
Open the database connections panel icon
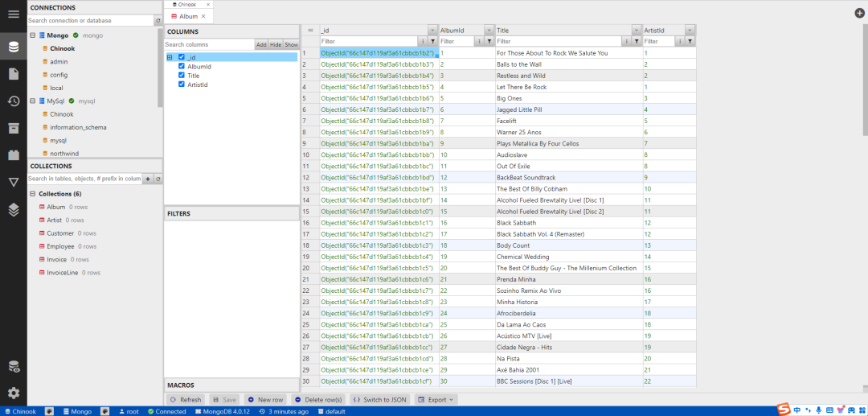click(13, 46)
